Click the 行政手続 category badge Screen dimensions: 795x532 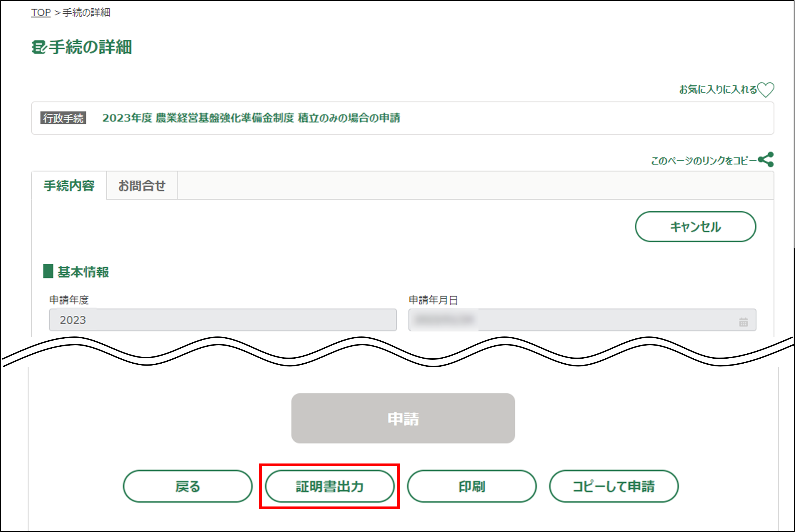(x=63, y=118)
